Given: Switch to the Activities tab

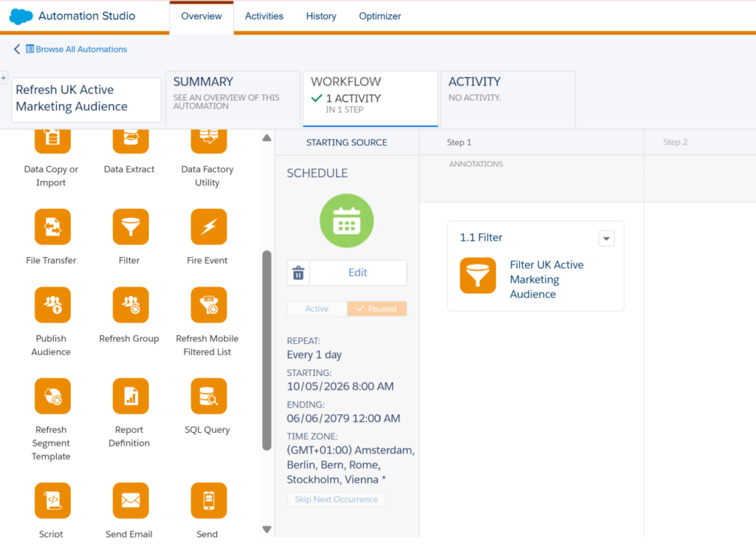Looking at the screenshot, I should click(264, 16).
